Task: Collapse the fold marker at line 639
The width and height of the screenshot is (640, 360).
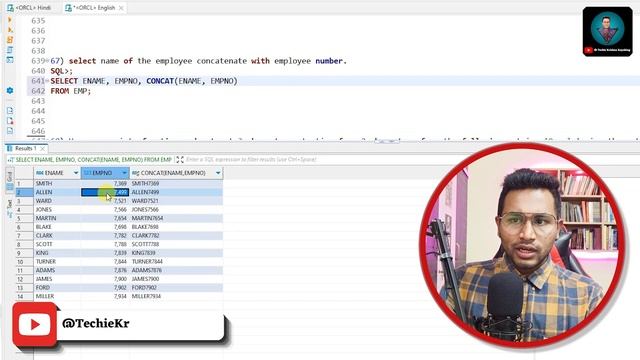Action: 47,61
